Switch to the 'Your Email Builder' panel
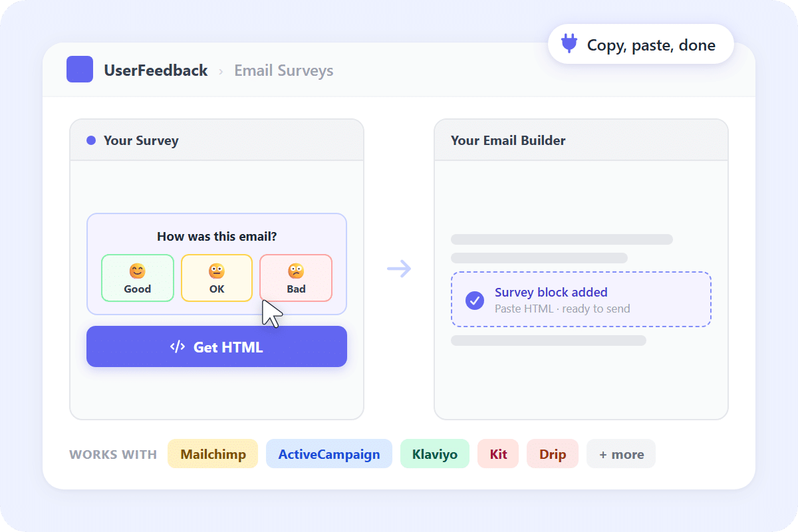798x532 pixels. point(508,140)
